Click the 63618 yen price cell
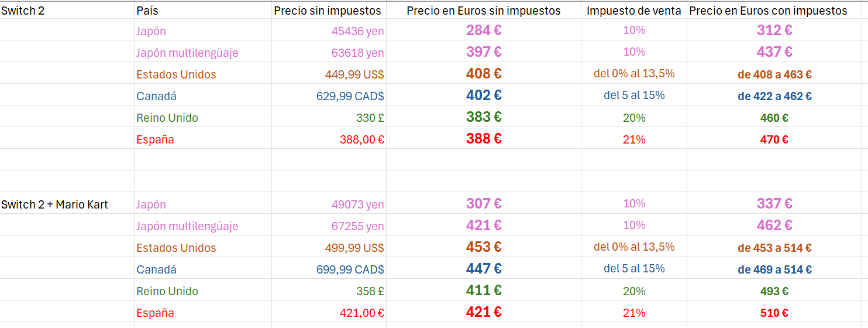 point(357,53)
